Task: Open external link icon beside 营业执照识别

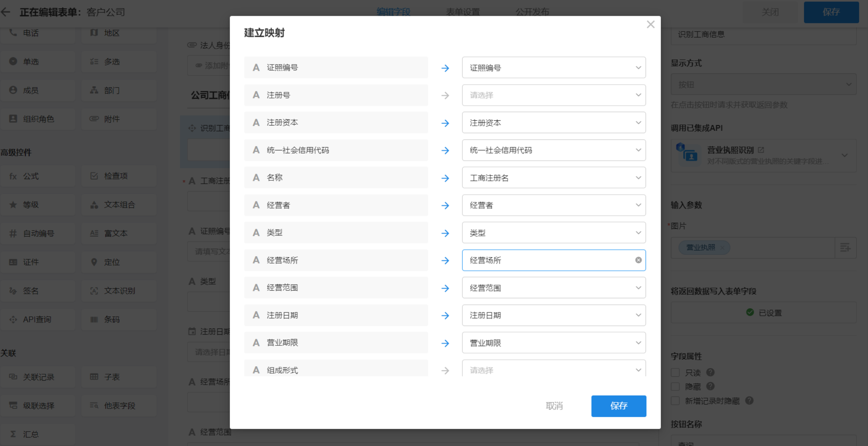Action: coord(761,150)
